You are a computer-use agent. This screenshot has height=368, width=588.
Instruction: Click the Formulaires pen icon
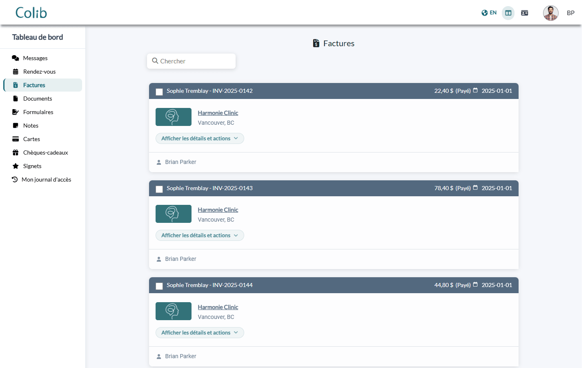16,112
